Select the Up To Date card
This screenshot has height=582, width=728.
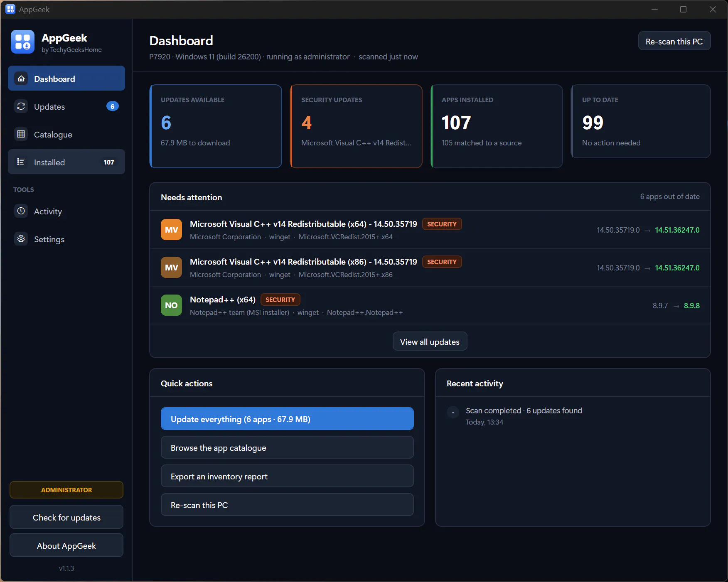641,121
